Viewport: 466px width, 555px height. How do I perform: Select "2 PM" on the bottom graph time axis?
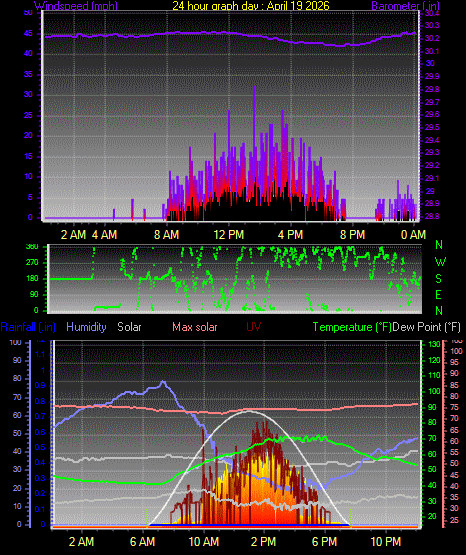(264, 542)
